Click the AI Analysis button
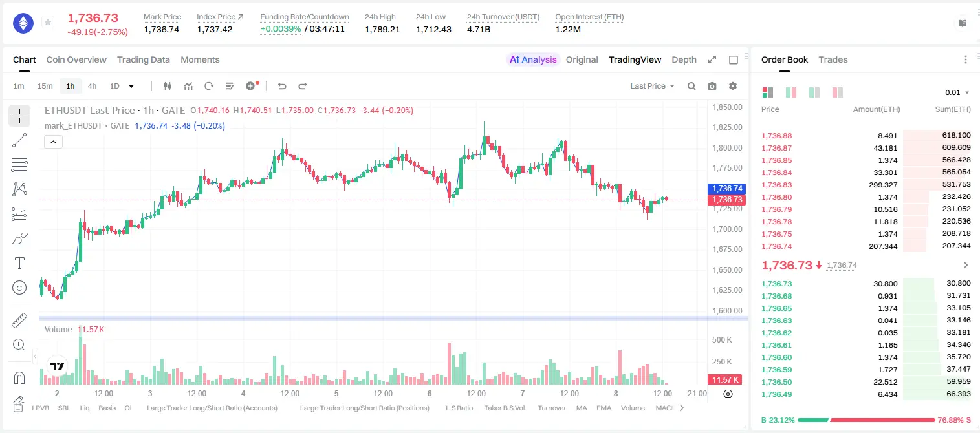 point(532,59)
